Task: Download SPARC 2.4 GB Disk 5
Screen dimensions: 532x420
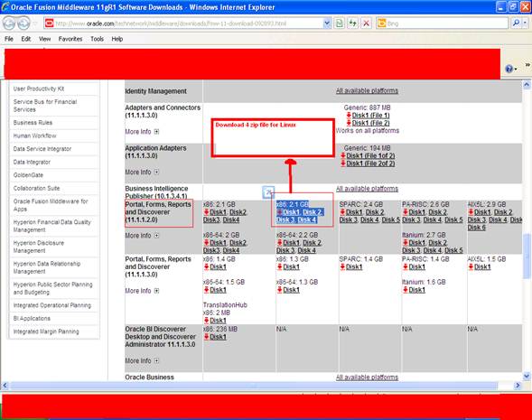Action: click(391, 219)
